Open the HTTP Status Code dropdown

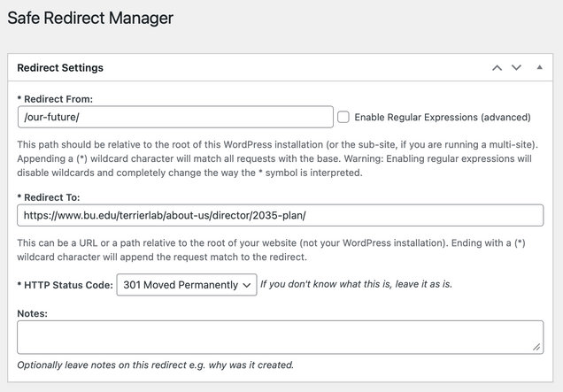(187, 285)
